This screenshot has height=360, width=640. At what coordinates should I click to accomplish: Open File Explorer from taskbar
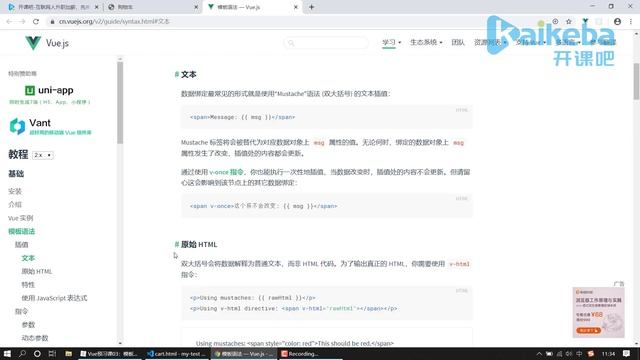69,354
